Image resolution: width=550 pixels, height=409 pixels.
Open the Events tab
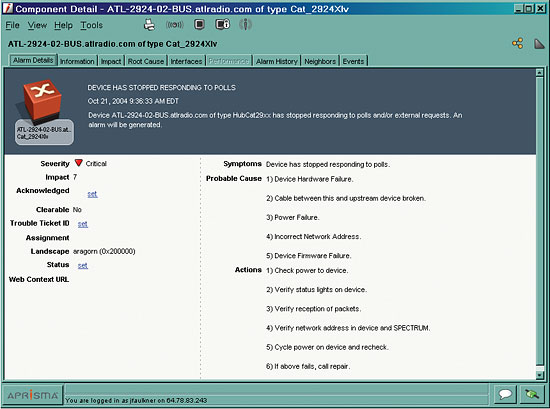click(x=353, y=61)
